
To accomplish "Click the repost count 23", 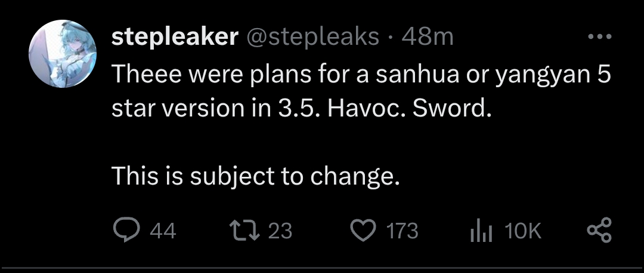I will click(x=280, y=231).
